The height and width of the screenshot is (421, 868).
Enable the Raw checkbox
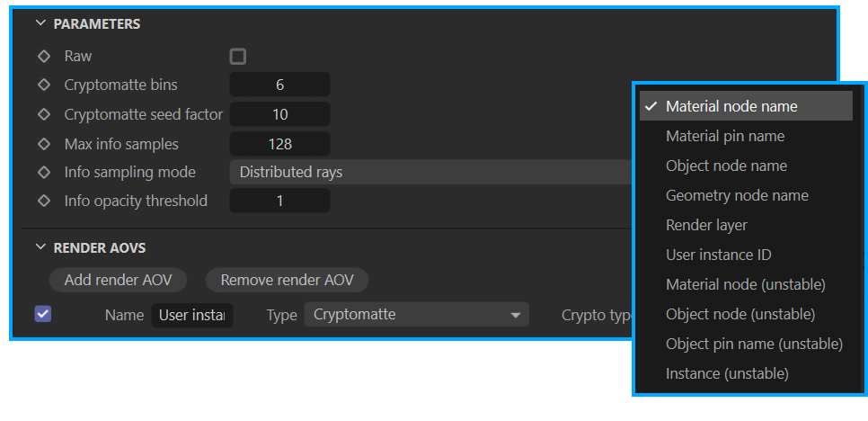tap(238, 57)
